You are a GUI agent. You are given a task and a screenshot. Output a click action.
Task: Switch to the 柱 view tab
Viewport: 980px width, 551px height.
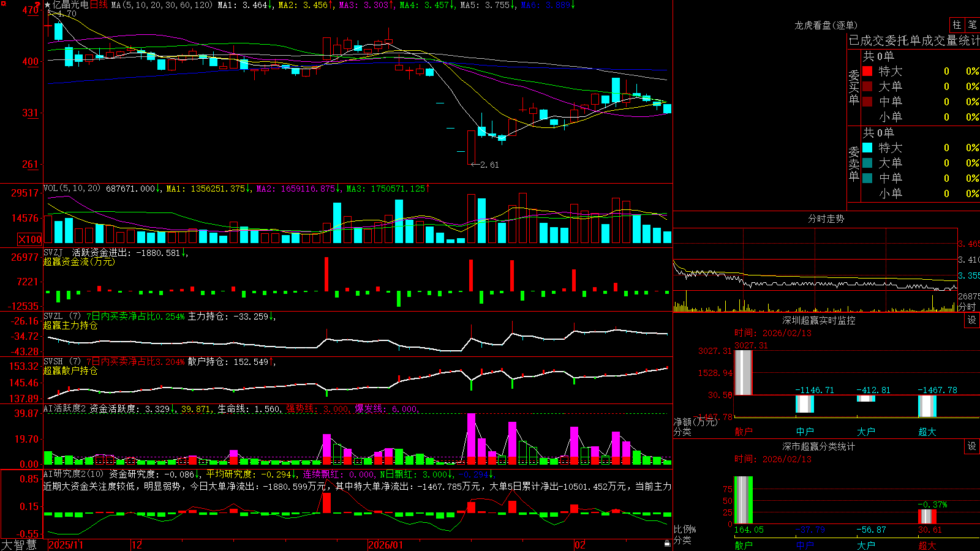[957, 25]
